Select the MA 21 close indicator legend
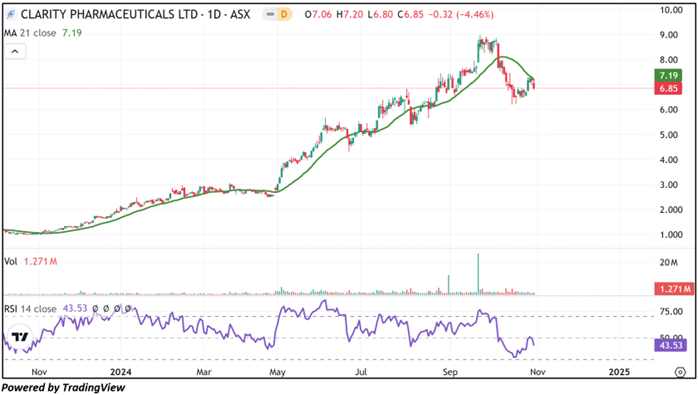 [30, 33]
